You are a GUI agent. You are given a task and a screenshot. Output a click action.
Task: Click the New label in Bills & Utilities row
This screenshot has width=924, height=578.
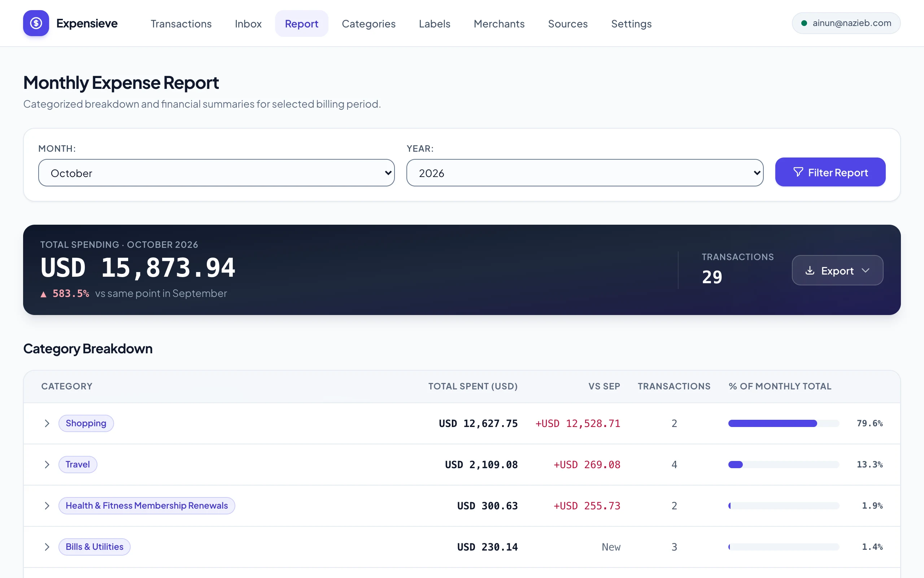point(611,547)
